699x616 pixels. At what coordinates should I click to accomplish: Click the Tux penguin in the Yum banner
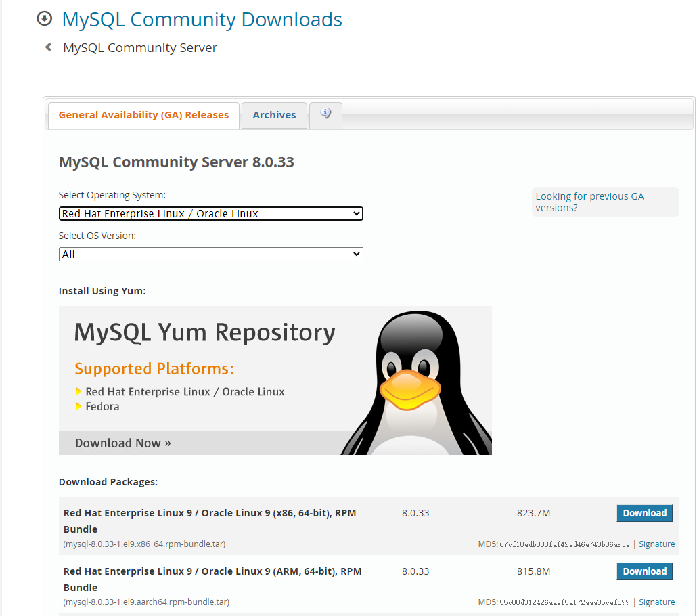[417, 382]
